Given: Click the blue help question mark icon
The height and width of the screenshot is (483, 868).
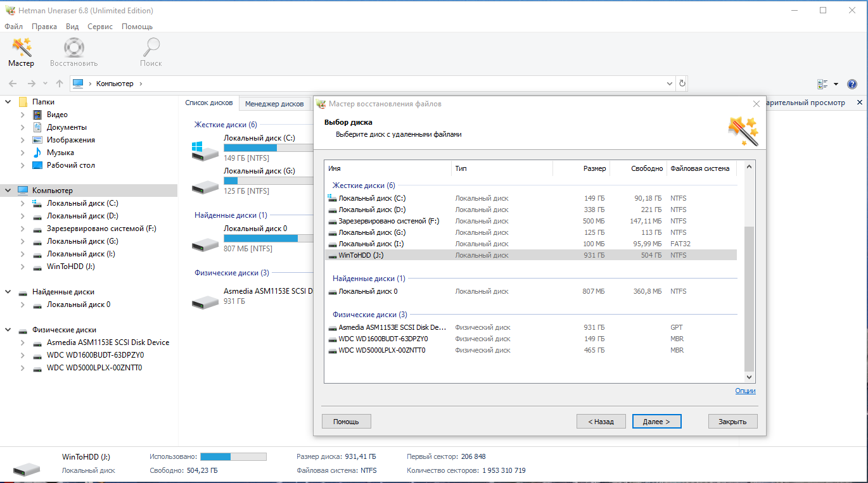Looking at the screenshot, I should coord(852,83).
